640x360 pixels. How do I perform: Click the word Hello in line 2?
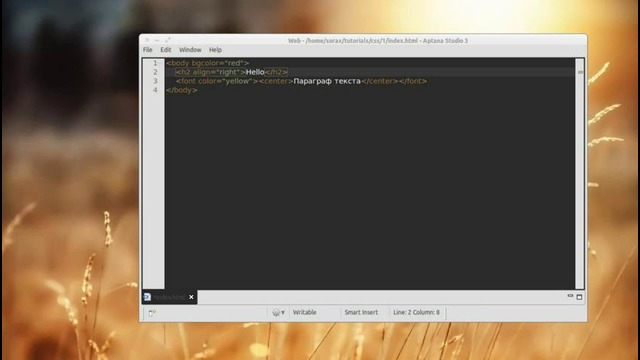click(255, 72)
